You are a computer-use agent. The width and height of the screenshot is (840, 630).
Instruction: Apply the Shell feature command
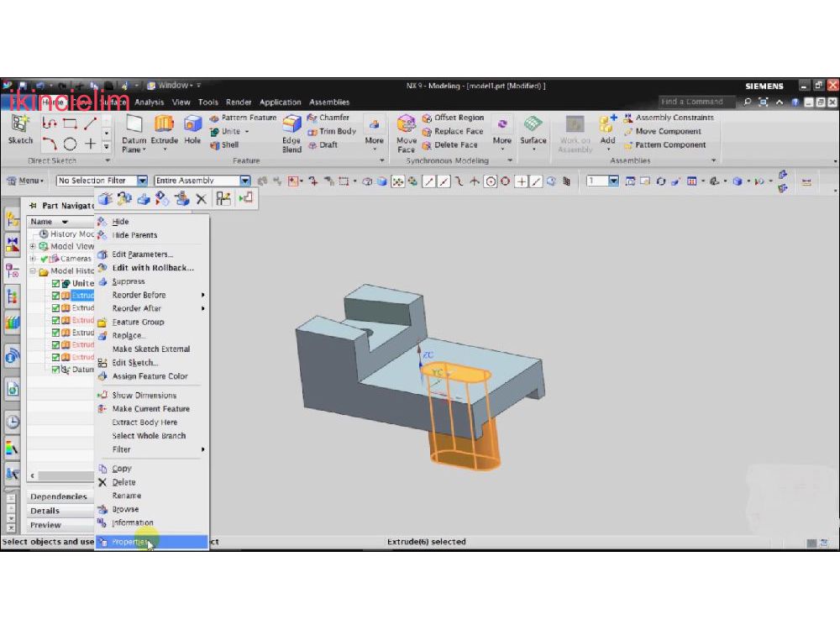point(224,144)
